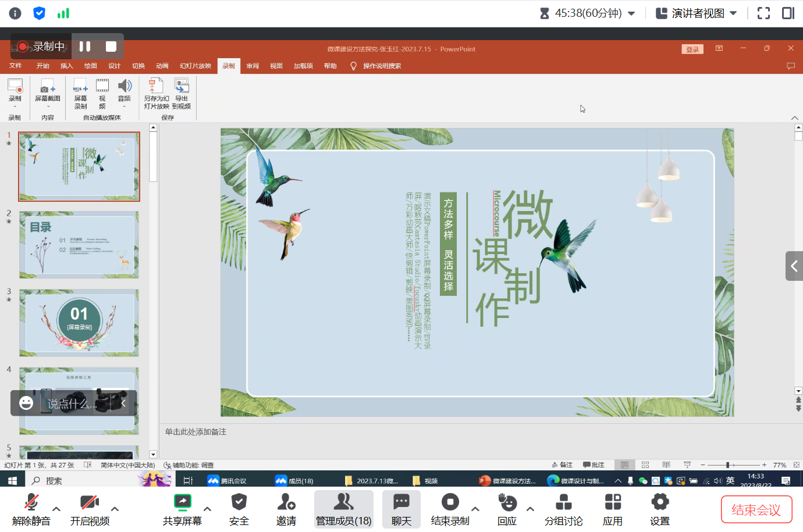The height and width of the screenshot is (532, 803).
Task: Stop the meeting recording square button
Action: click(111, 47)
